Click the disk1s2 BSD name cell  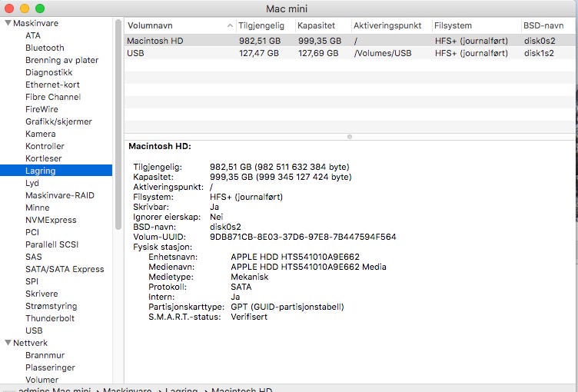[x=539, y=53]
